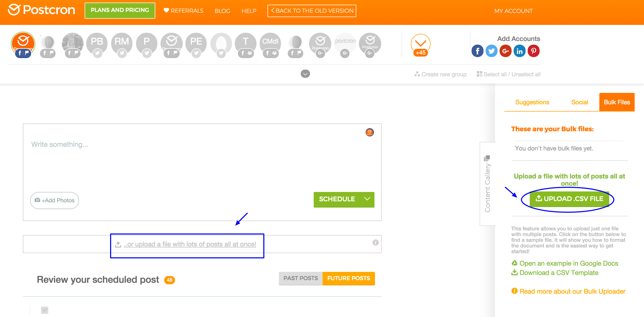Add a LinkedIn account
The image size is (644, 317).
coord(519,51)
